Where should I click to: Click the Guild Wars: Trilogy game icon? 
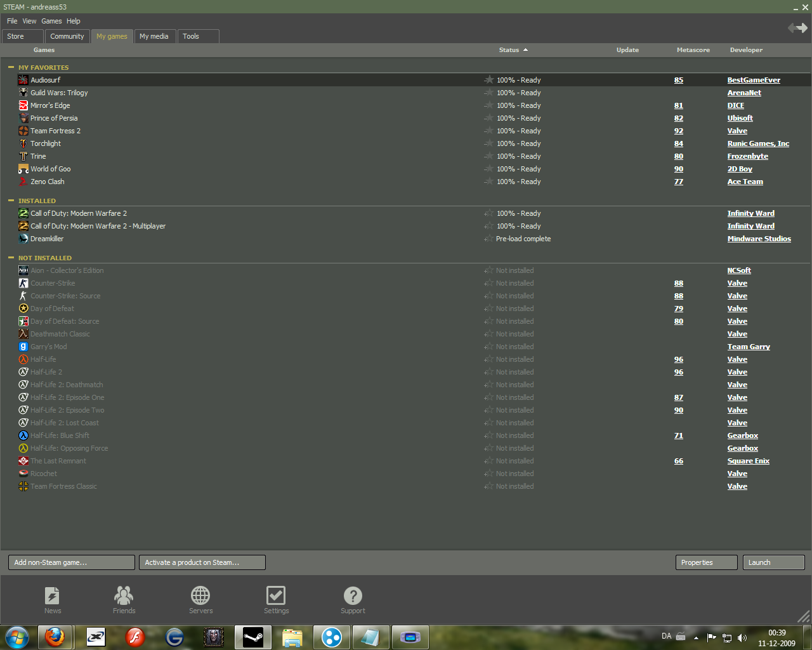click(x=23, y=93)
